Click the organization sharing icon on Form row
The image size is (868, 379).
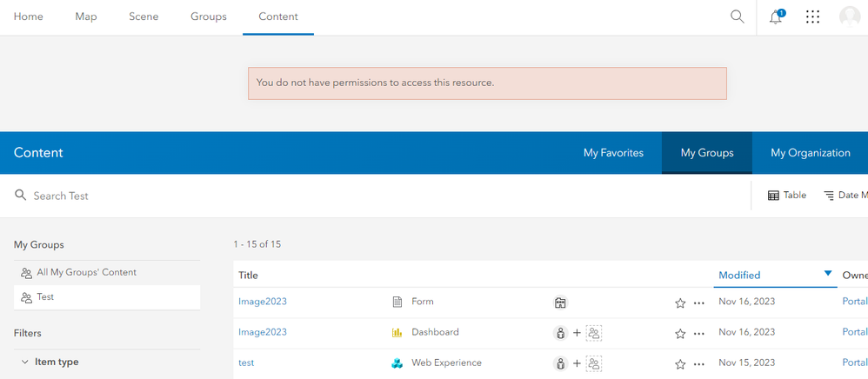click(560, 303)
